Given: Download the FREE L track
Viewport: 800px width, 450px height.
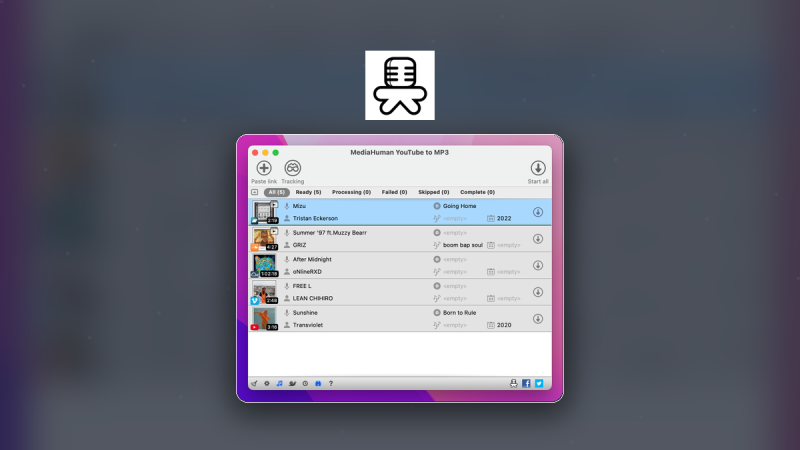Looking at the screenshot, I should pos(538,292).
